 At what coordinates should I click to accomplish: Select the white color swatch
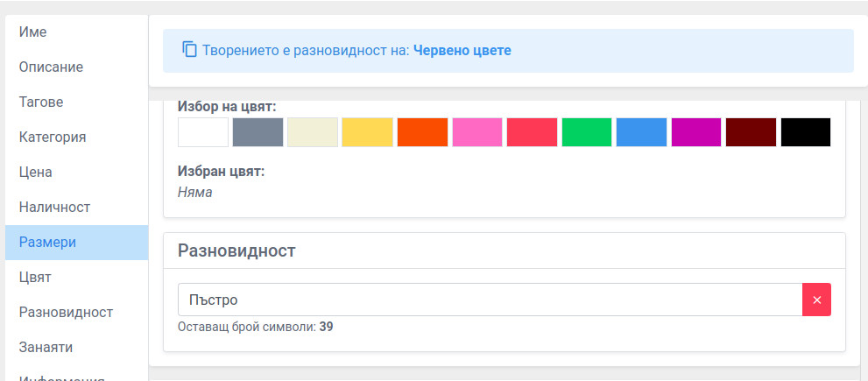(202, 132)
